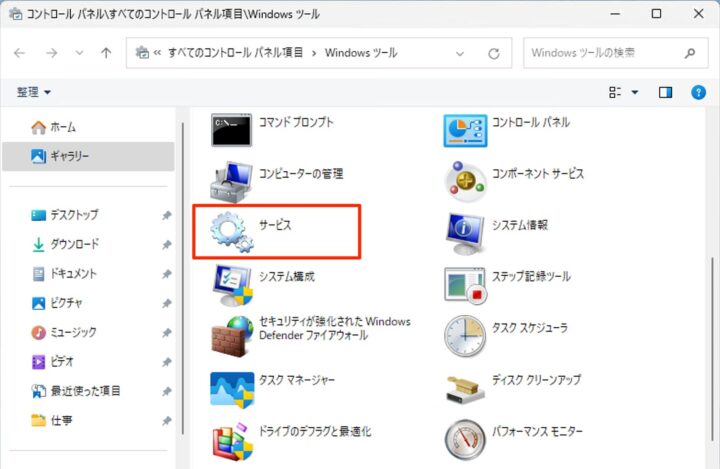The image size is (720, 469).
Task: Open the Services gear icon (サービス)
Action: point(232,232)
